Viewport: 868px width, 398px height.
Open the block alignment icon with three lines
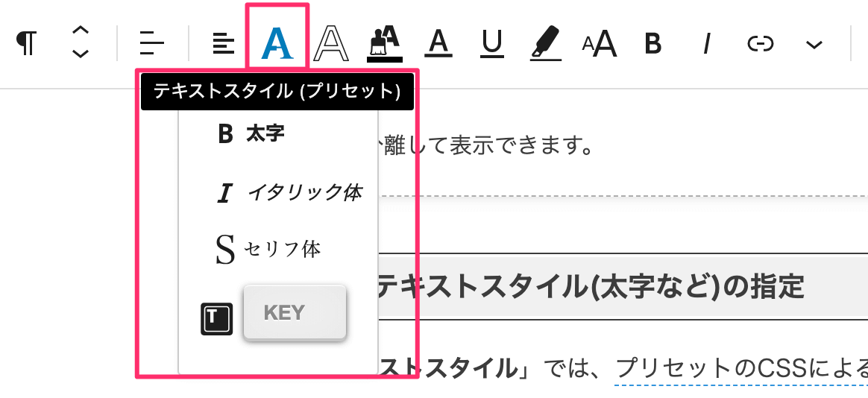pyautogui.click(x=152, y=43)
